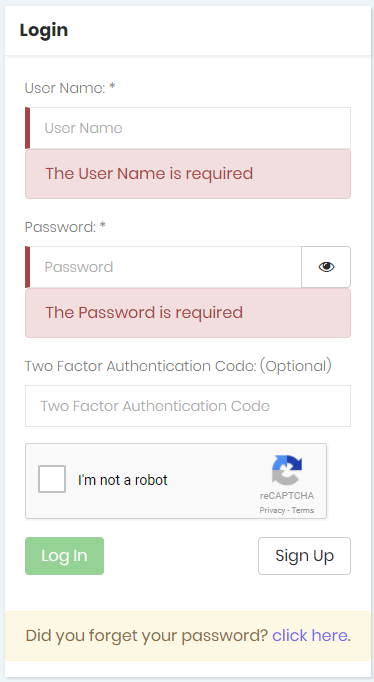
Task: Open registration via Sign Up button
Action: pyautogui.click(x=304, y=556)
